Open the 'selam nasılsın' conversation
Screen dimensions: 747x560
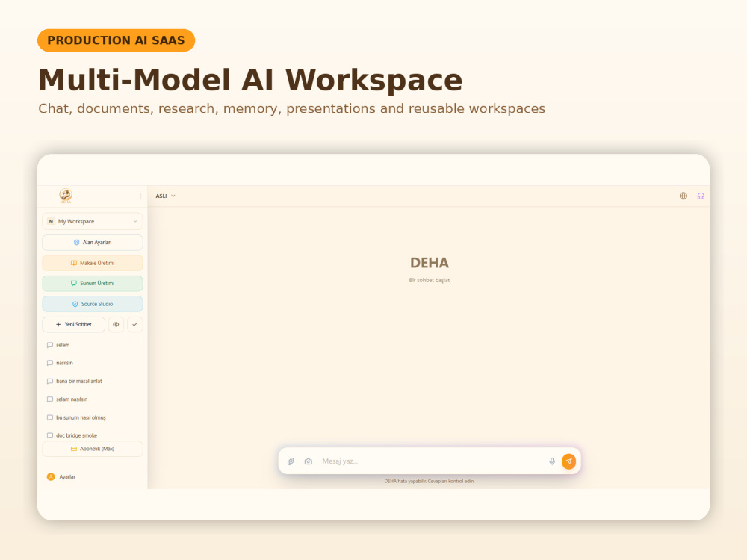pyautogui.click(x=93, y=399)
